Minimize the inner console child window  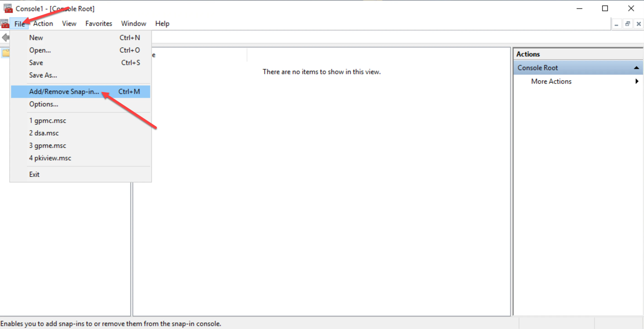(x=616, y=24)
